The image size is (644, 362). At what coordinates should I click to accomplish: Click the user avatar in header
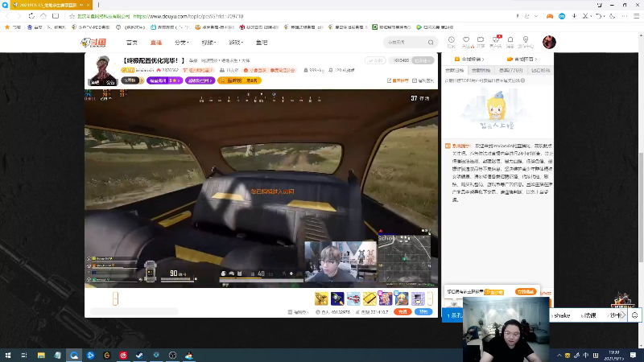[549, 42]
